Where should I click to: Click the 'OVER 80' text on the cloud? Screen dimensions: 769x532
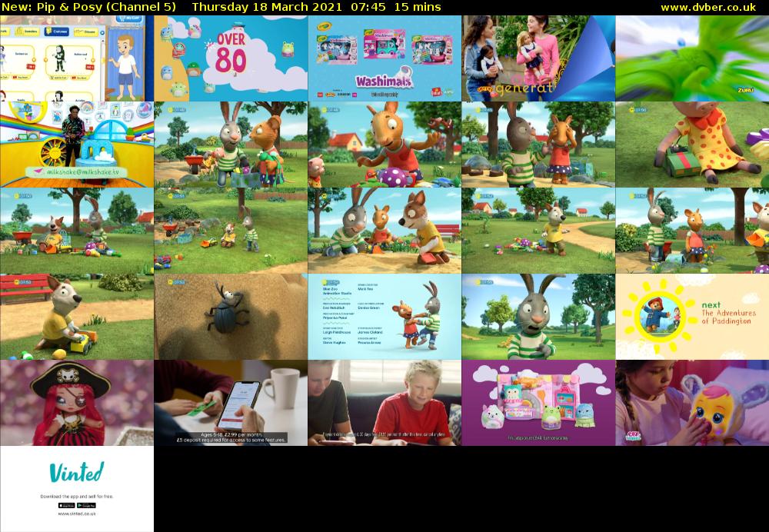coord(231,53)
